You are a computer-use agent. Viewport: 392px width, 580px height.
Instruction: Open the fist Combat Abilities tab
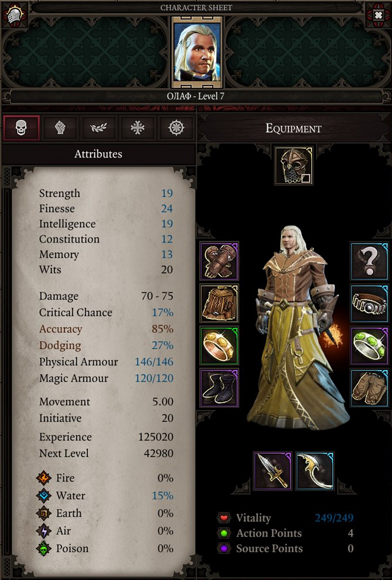pos(60,128)
